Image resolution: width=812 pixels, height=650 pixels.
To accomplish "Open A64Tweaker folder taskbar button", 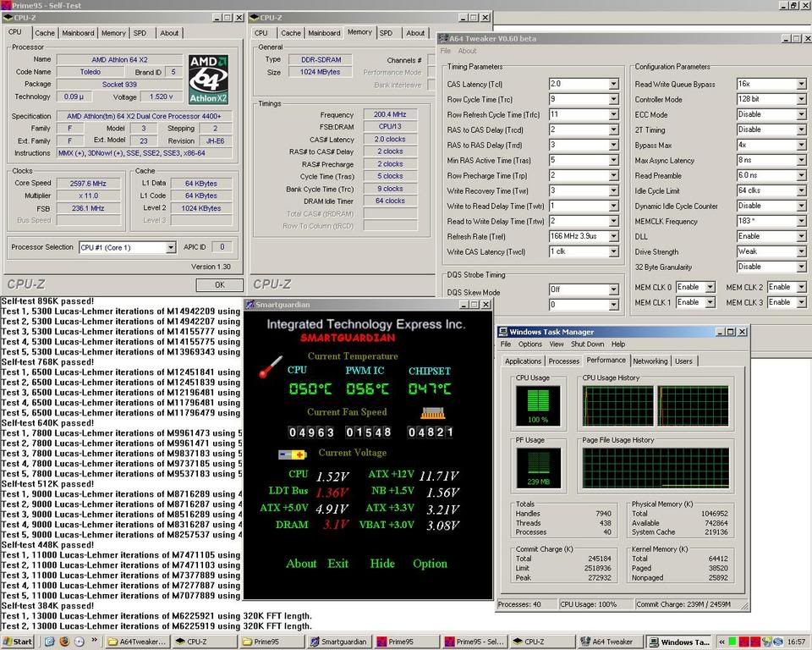I will coord(136,642).
